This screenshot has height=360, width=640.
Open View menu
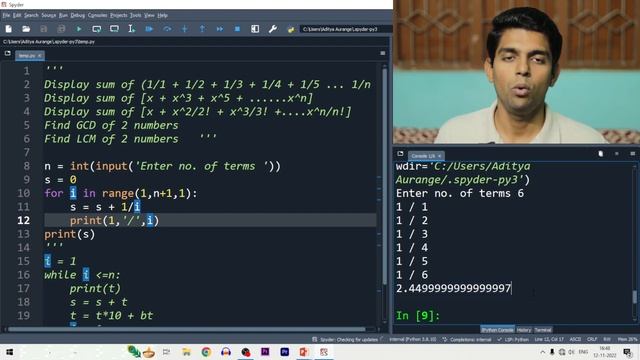click(x=149, y=16)
